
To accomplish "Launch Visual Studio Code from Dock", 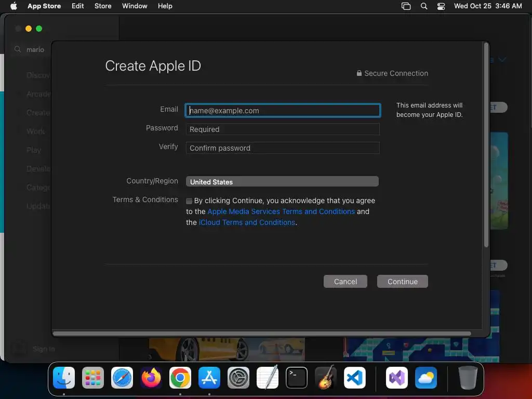I will tap(354, 378).
